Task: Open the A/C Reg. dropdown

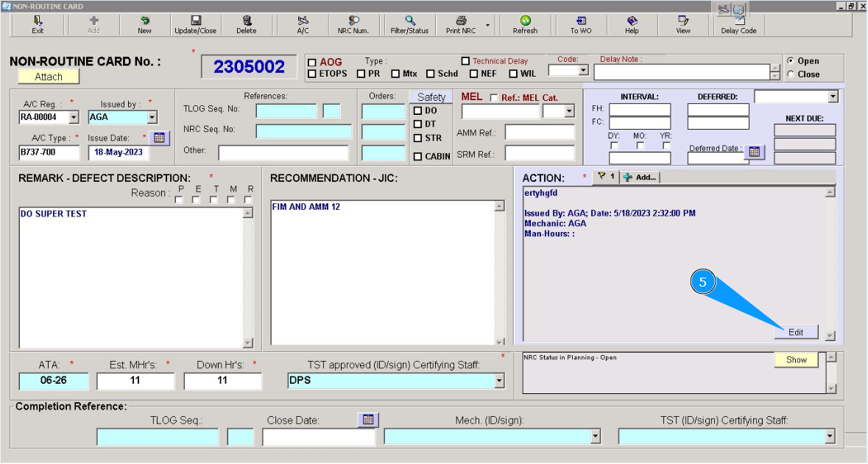Action: tap(74, 117)
